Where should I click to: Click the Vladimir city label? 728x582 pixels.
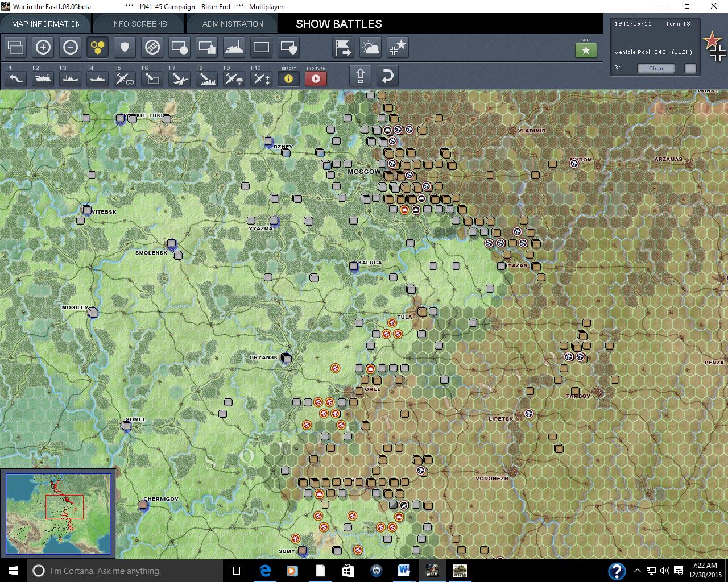(x=532, y=131)
